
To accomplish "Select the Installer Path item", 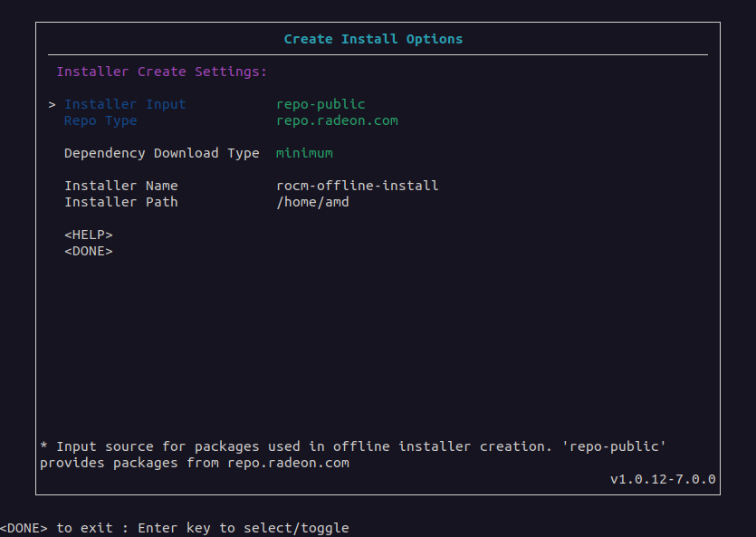I will pyautogui.click(x=121, y=203).
